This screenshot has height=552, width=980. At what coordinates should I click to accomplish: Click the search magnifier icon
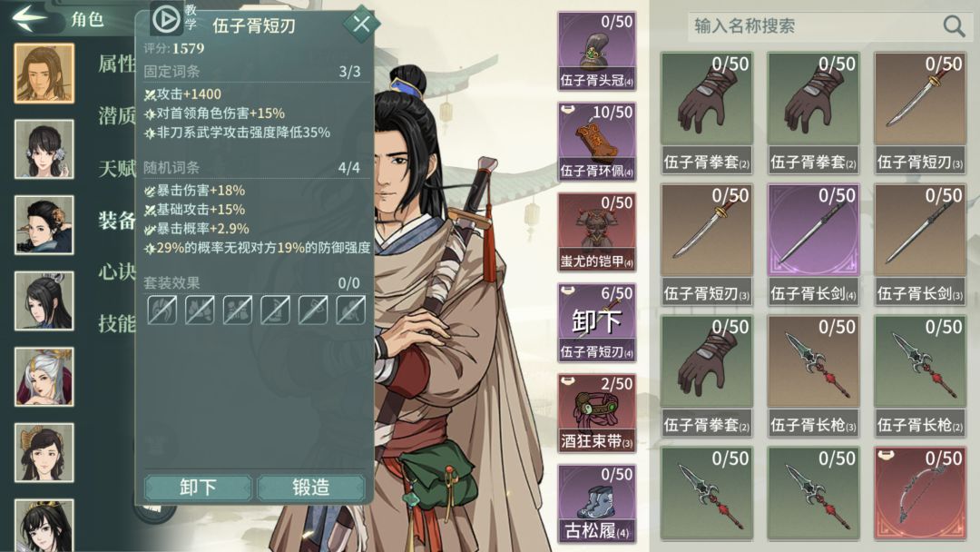953,25
